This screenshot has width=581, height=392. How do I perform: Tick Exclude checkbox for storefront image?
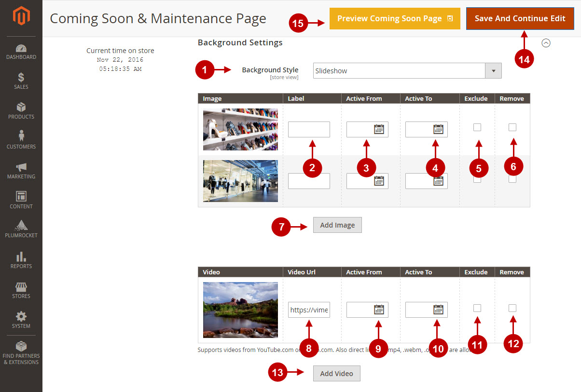[x=477, y=179]
